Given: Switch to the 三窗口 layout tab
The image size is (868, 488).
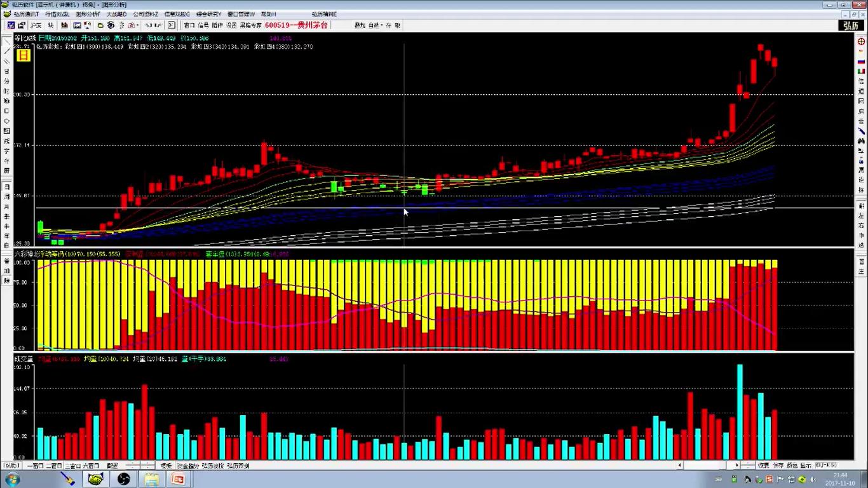Looking at the screenshot, I should (73, 466).
